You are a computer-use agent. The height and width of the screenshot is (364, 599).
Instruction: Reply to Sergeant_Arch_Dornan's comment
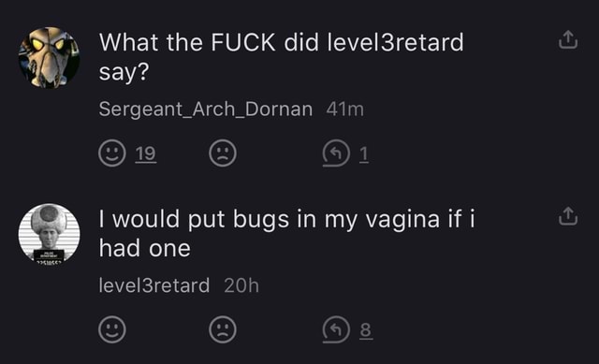tap(336, 153)
